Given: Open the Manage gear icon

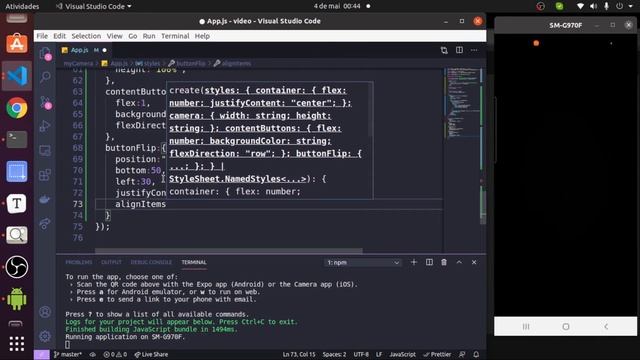Looking at the screenshot, I should [x=45, y=336].
